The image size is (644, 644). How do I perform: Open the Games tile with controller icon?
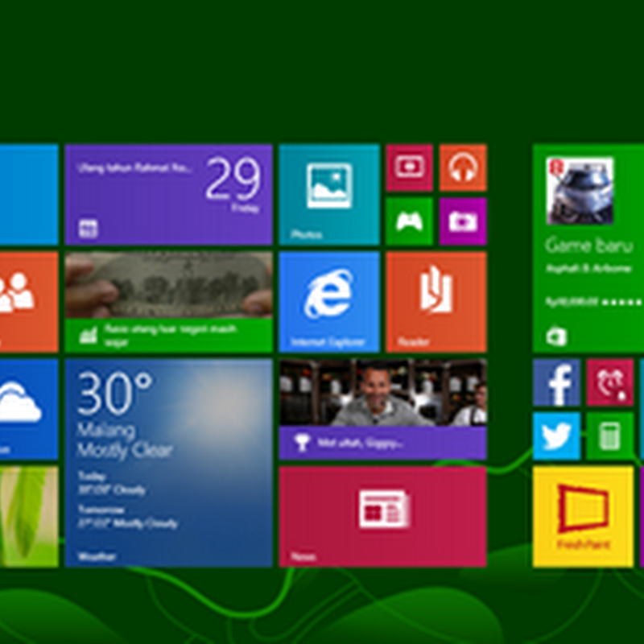coord(409,221)
